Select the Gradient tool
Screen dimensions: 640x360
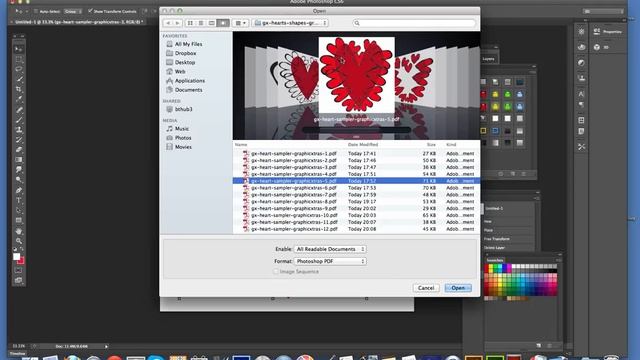pyautogui.click(x=19, y=160)
